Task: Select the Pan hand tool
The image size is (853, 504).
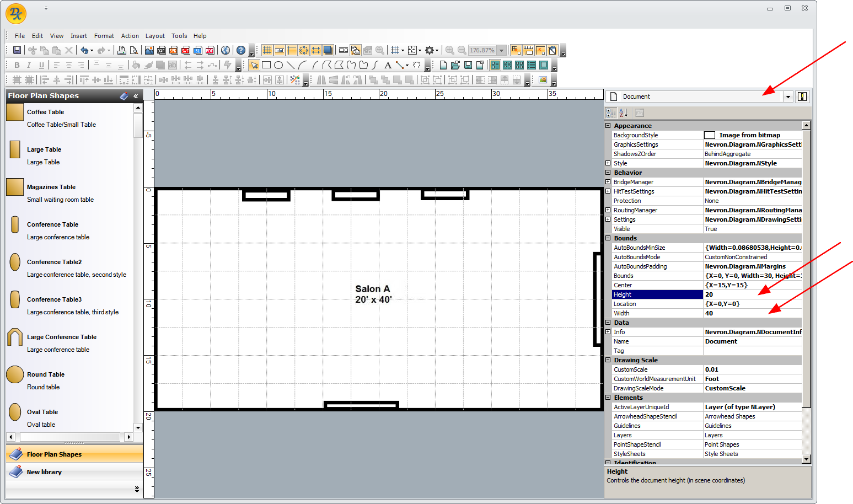Action: click(417, 65)
